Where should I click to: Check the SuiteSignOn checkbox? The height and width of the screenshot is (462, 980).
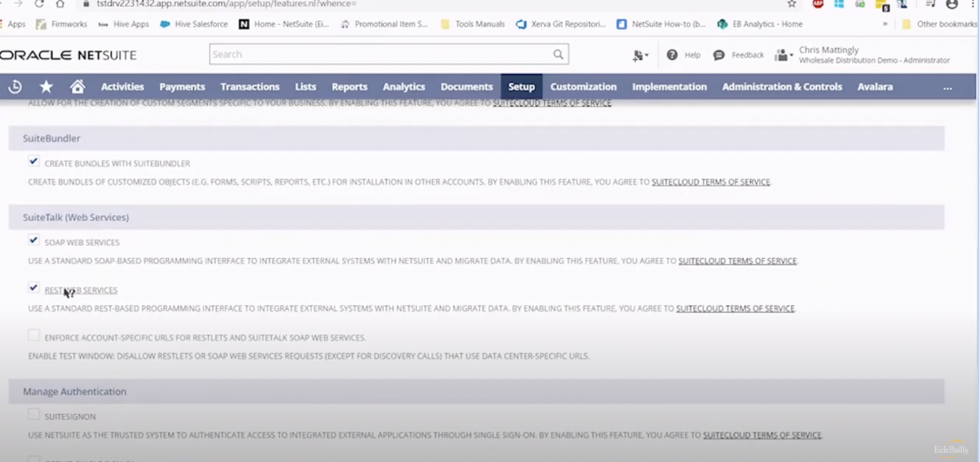(x=33, y=414)
